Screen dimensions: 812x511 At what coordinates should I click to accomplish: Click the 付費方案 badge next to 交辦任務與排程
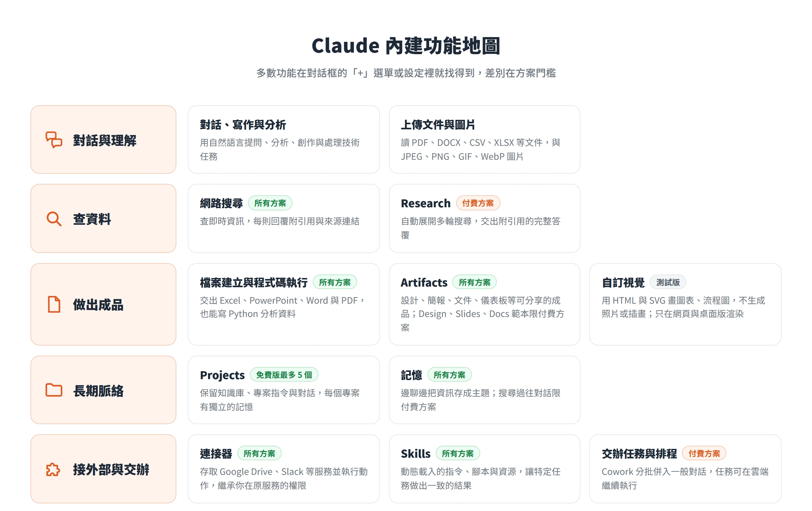704,454
